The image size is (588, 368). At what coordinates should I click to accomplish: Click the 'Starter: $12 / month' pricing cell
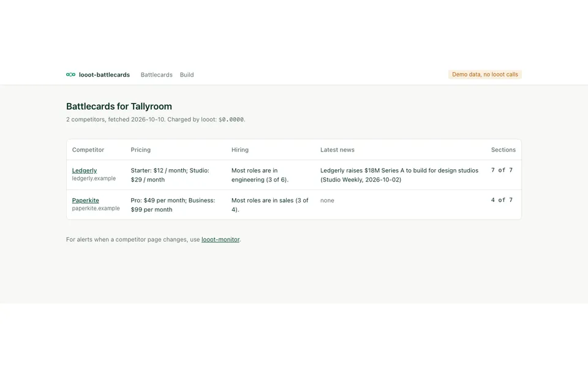pyautogui.click(x=175, y=175)
